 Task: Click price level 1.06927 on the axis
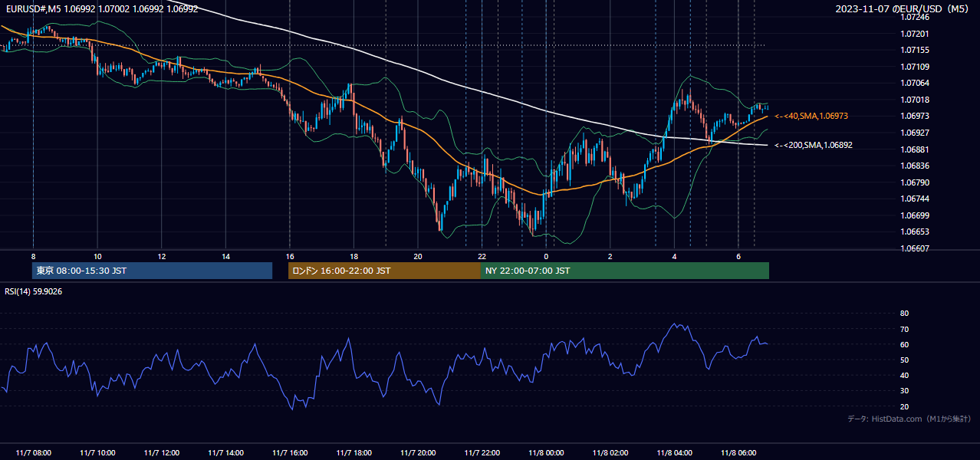tap(915, 133)
